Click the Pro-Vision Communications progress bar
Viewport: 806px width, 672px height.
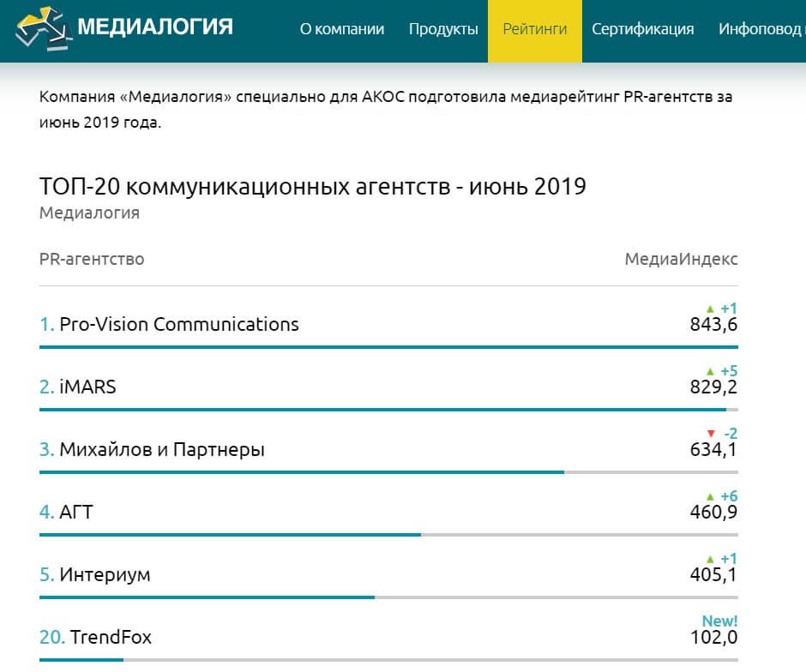click(x=388, y=347)
